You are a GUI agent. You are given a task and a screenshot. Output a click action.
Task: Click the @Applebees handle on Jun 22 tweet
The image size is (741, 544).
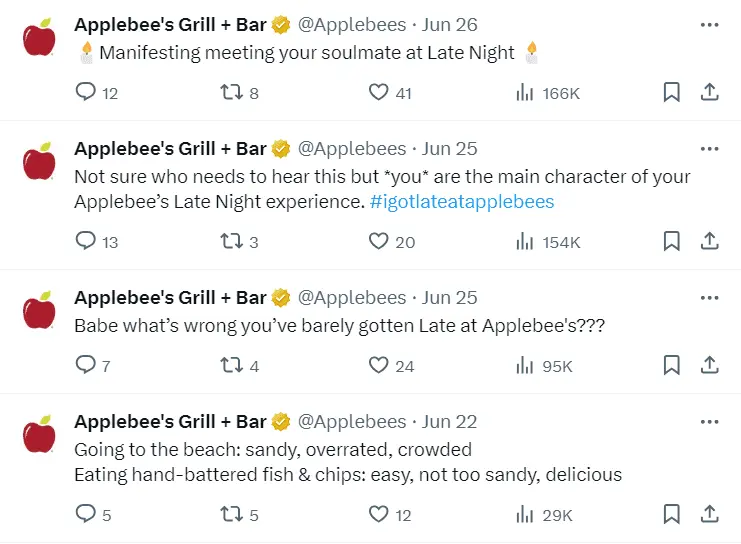352,422
